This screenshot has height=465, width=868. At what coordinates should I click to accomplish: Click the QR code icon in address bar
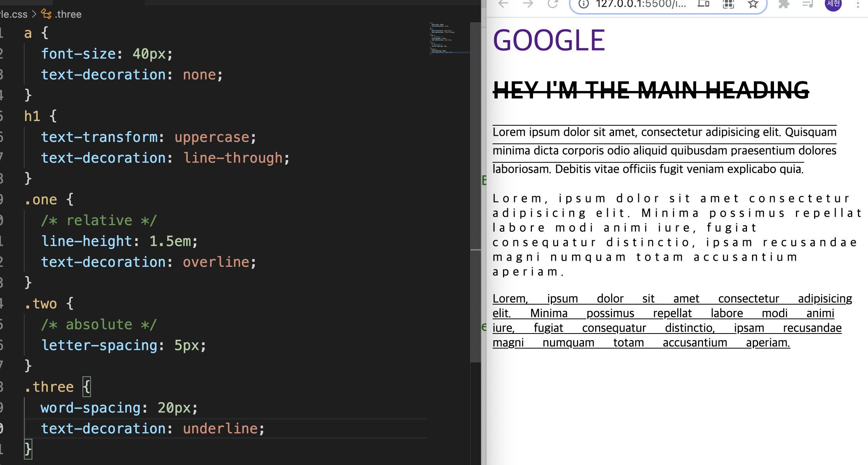point(728,4)
